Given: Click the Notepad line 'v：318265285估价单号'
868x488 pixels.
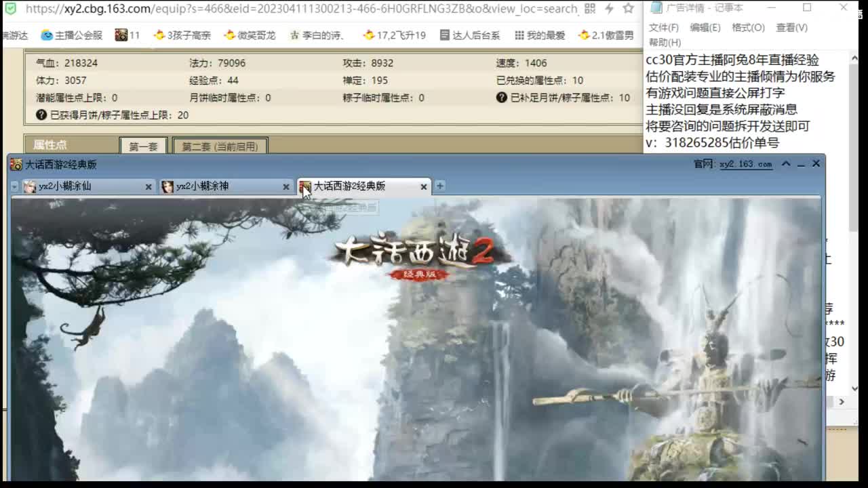Looking at the screenshot, I should point(712,143).
